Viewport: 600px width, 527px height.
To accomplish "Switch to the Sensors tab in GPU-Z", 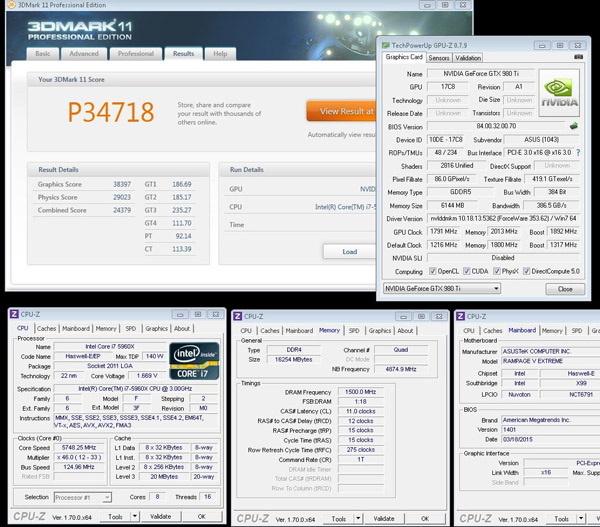I will 439,58.
